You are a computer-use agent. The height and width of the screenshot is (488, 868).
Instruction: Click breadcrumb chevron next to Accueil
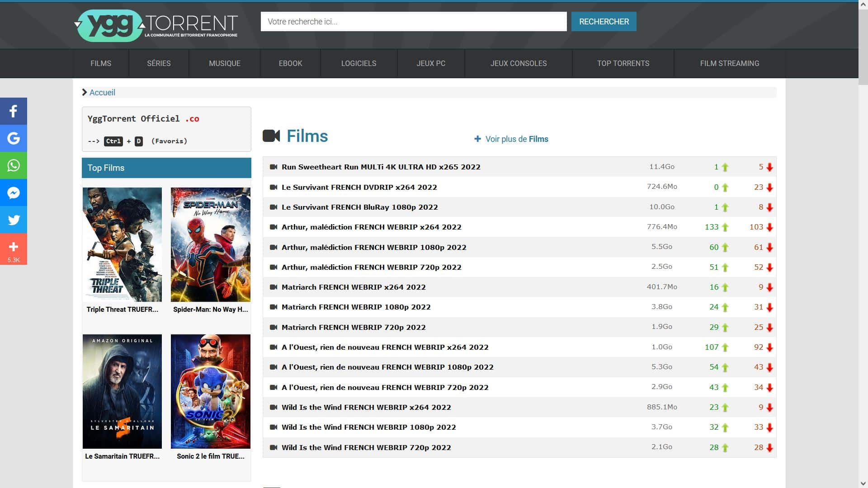(85, 92)
